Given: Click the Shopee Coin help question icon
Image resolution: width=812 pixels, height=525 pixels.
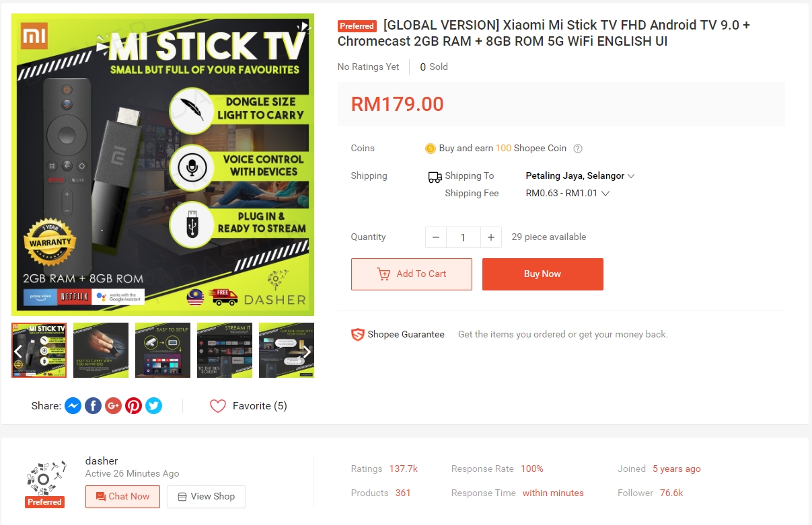Looking at the screenshot, I should [577, 149].
